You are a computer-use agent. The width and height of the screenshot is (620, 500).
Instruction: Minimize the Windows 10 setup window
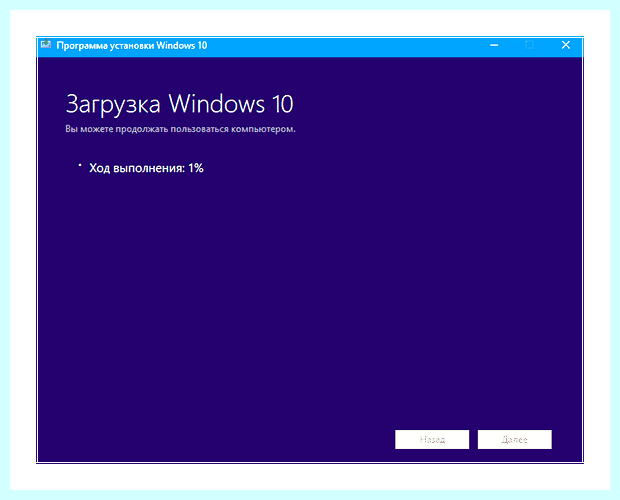(x=494, y=45)
